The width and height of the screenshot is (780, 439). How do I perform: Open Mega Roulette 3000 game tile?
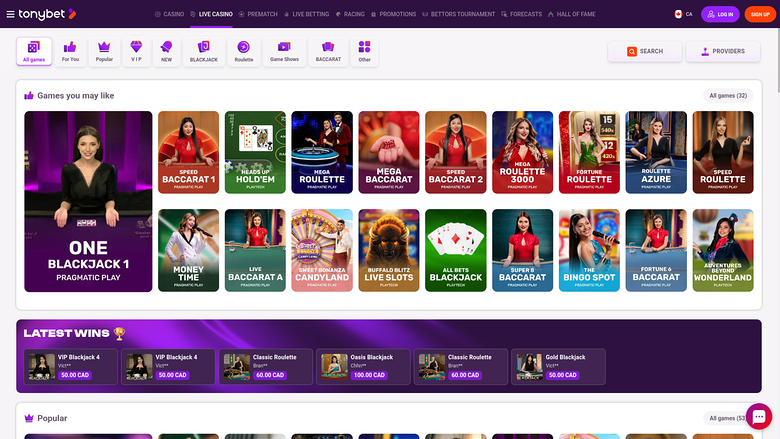522,152
